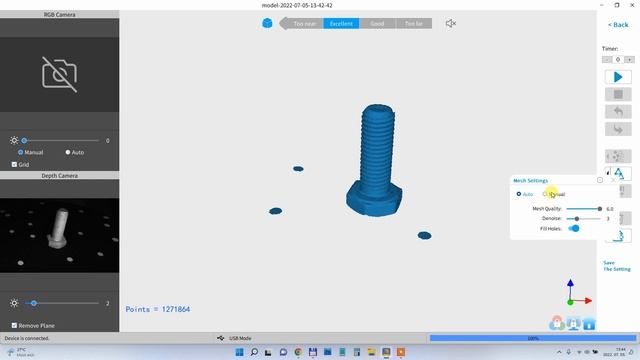Click the export icon above Save The Setting
This screenshot has width=640, height=360.
[x=619, y=236]
